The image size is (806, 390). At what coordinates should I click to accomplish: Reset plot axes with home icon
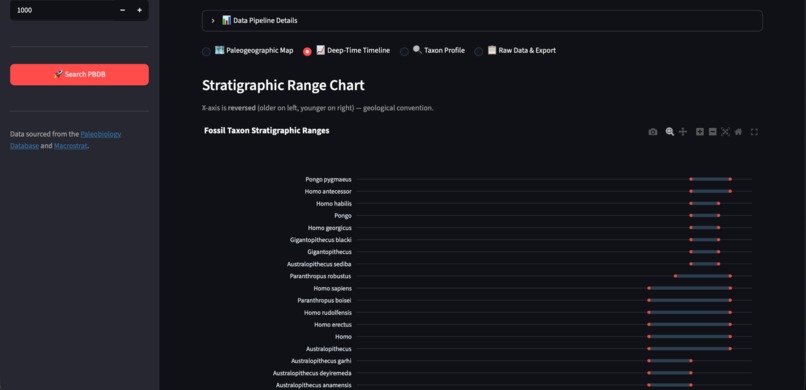738,132
